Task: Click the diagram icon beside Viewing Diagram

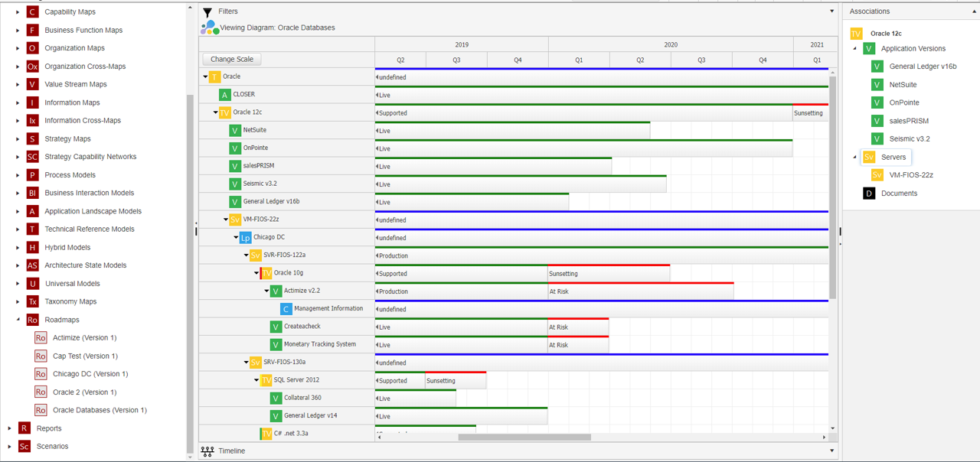Action: coord(210,28)
